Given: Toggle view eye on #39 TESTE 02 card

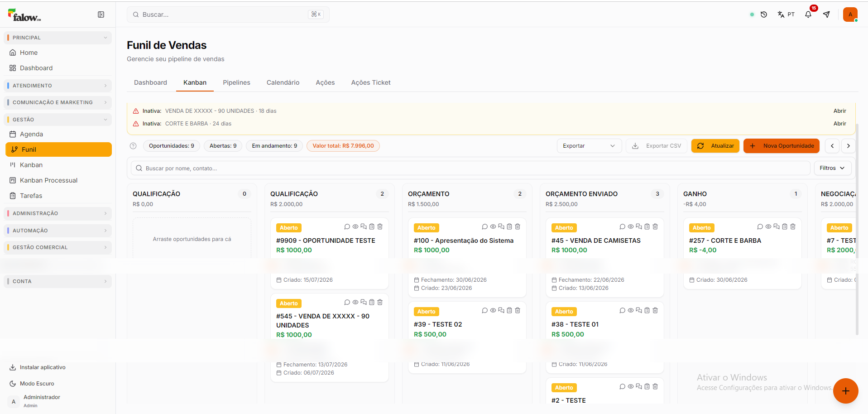Looking at the screenshot, I should 493,310.
